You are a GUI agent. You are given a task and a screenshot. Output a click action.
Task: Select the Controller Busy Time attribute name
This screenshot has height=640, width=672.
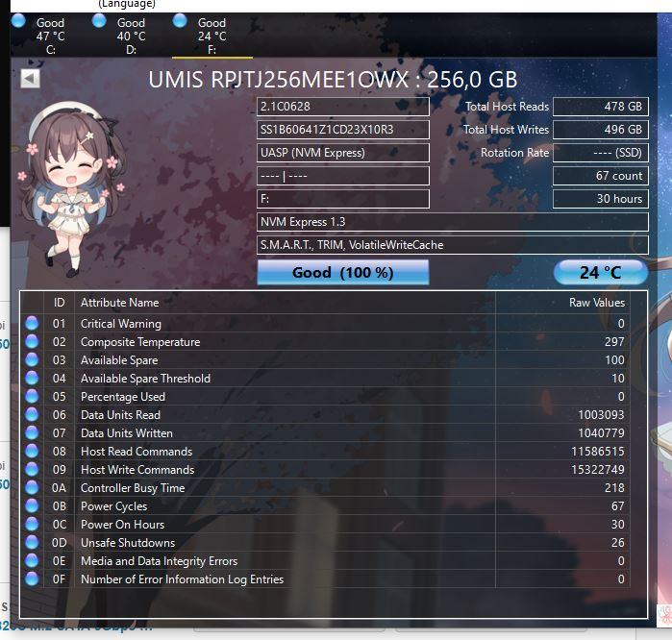coord(133,488)
